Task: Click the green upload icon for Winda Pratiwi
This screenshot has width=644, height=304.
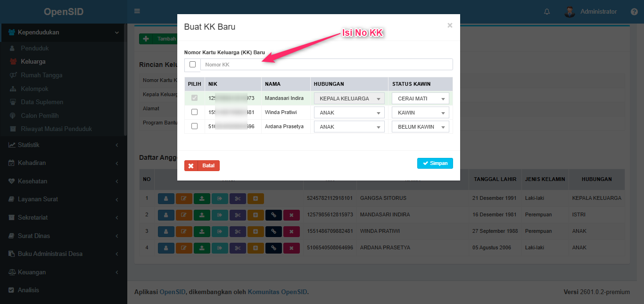Action: 202,231
